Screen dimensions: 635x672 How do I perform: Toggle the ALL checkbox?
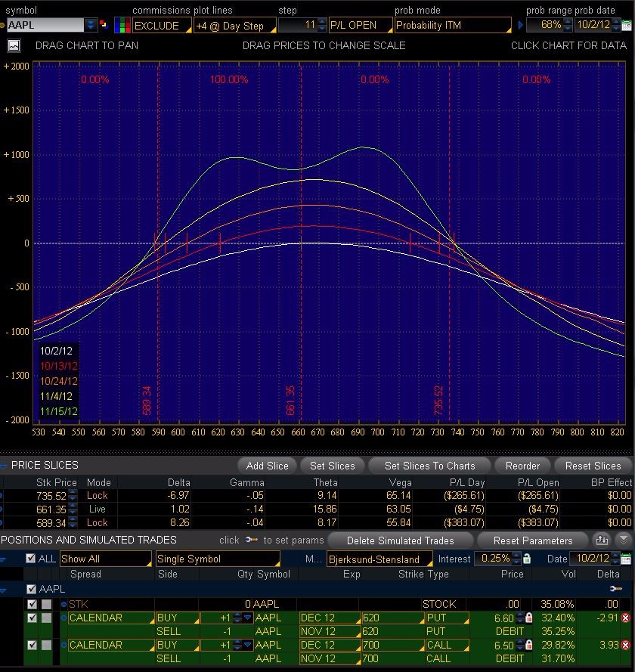point(30,559)
